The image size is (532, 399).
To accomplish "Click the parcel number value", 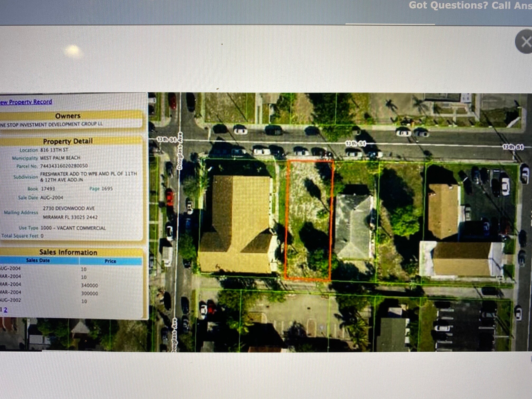I will click(x=64, y=166).
